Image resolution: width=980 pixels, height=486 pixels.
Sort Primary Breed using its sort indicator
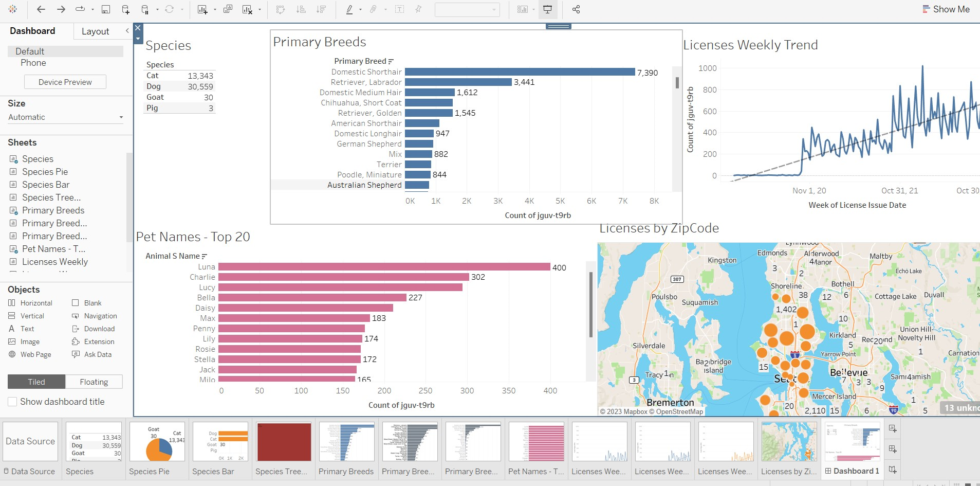[391, 61]
